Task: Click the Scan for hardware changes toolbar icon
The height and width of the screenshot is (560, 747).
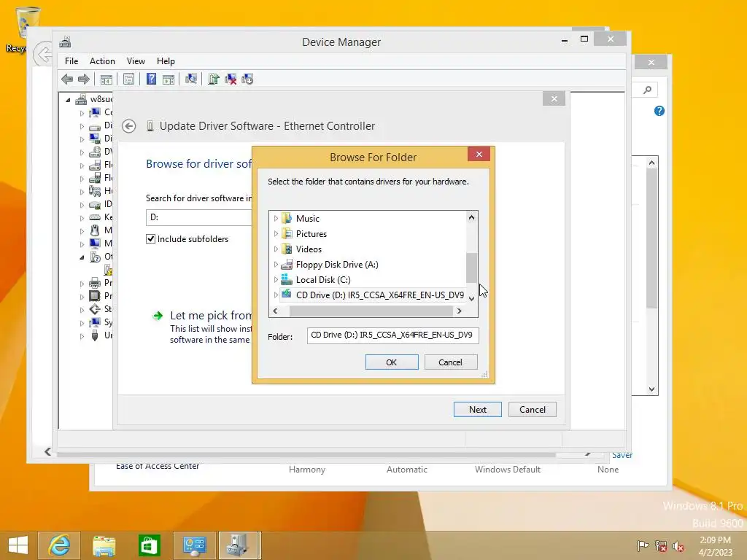Action: tap(191, 79)
